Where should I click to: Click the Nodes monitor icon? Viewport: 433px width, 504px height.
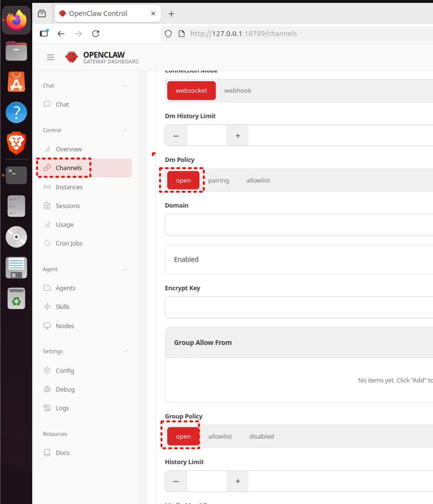(x=47, y=326)
